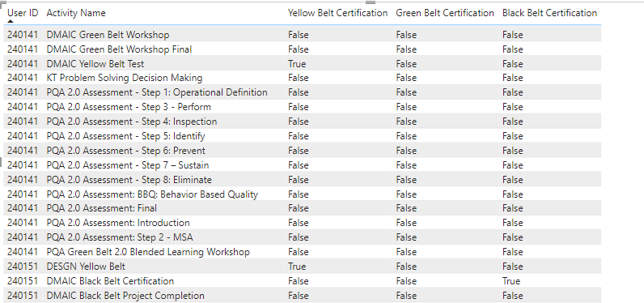
Task: Click Yellow Belt False in Black Belt Project Completion row
Action: pyautogui.click(x=299, y=296)
